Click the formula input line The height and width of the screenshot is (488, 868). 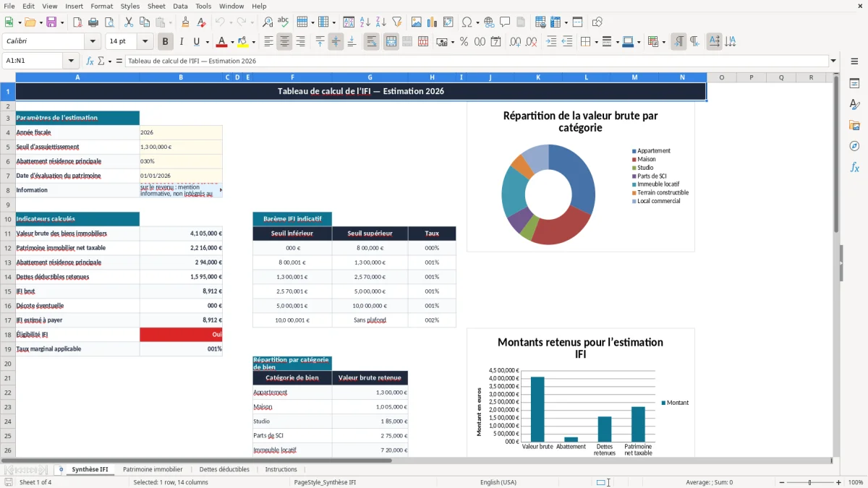[x=476, y=61]
